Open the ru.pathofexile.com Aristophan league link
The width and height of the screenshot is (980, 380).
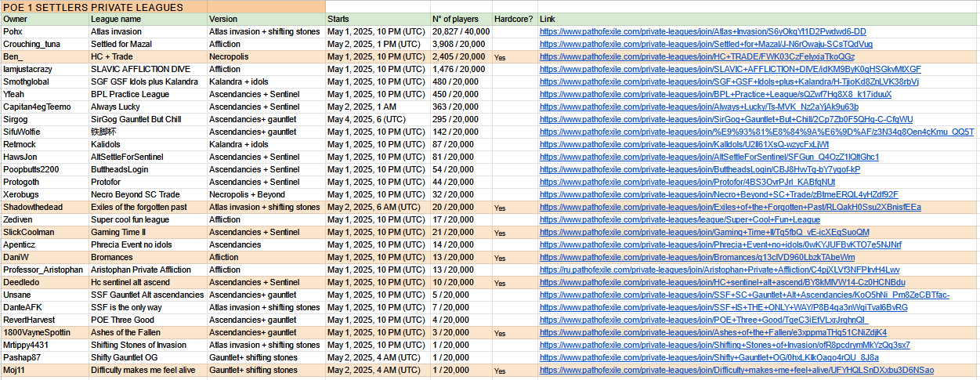(x=720, y=270)
